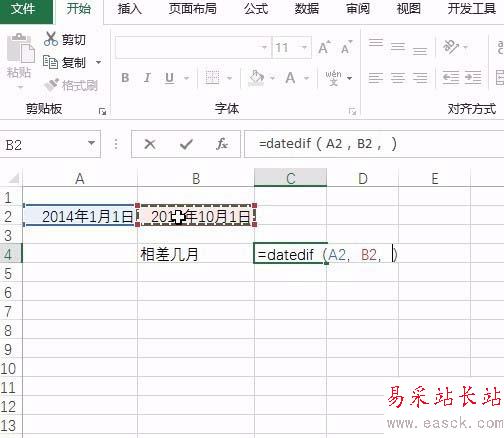This screenshot has height=438, width=504.
Task: Toggle Bold formatting
Action: tap(125, 78)
